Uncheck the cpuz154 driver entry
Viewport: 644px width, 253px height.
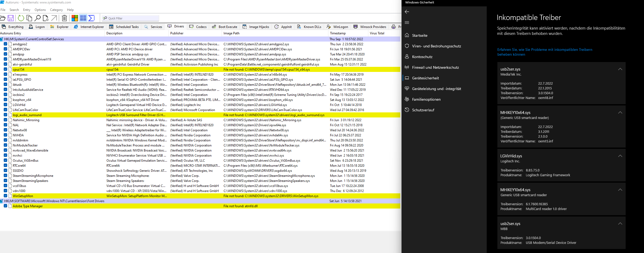click(x=5, y=69)
